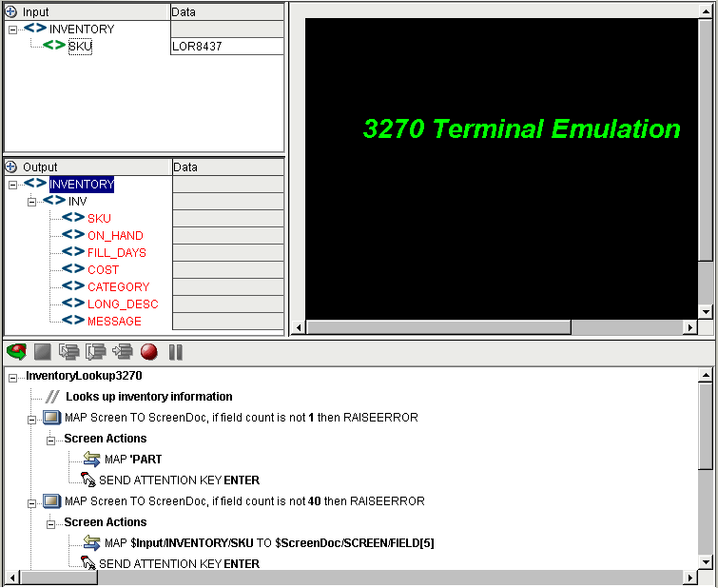Click the plus icon beside Input header
This screenshot has width=718, height=588.
click(x=11, y=12)
